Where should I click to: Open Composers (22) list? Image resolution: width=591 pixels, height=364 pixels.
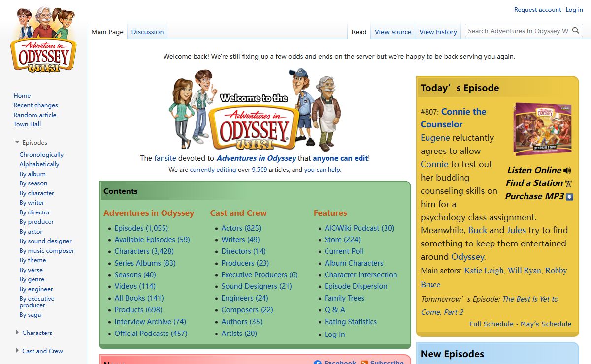pos(247,310)
